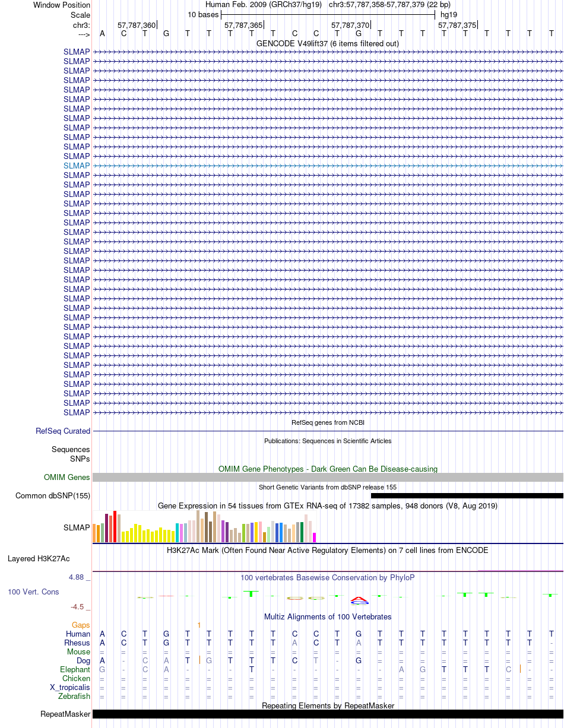Click the Elephant species label

click(75, 669)
